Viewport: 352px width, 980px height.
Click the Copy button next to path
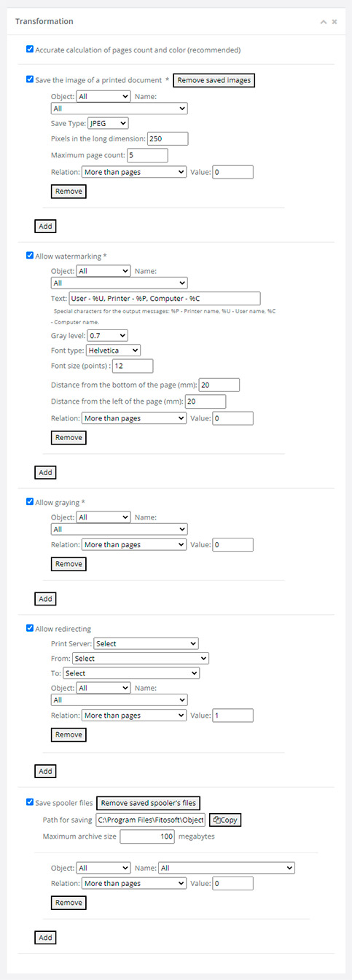pyautogui.click(x=225, y=820)
